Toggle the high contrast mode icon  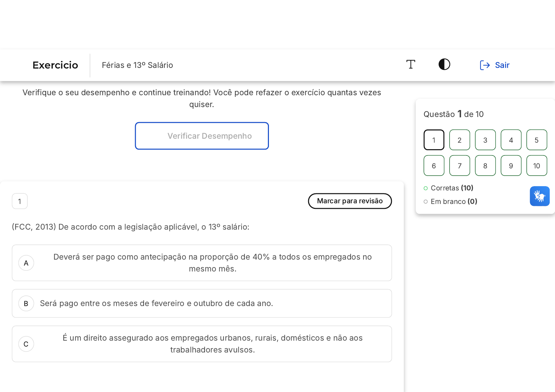444,65
